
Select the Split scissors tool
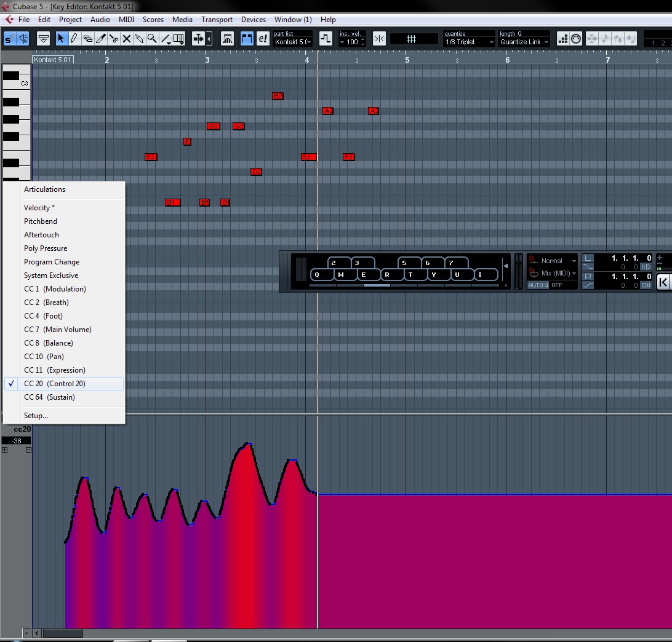(x=114, y=39)
